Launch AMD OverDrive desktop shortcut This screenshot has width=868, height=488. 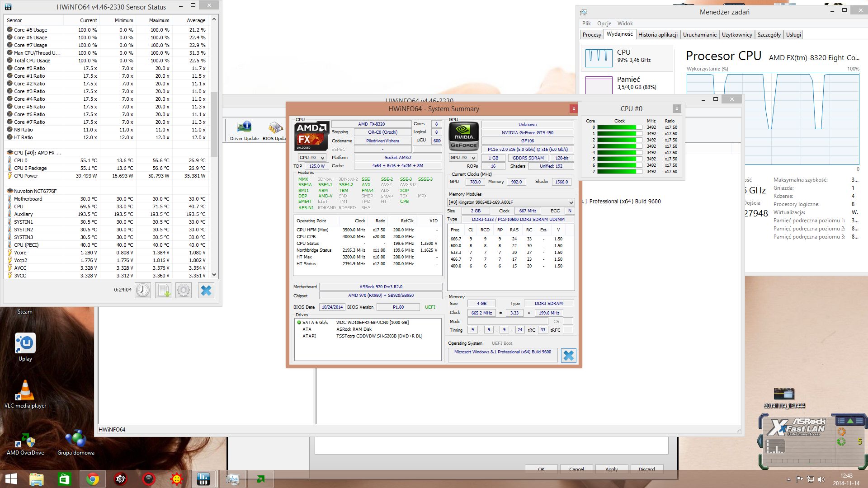click(x=25, y=443)
